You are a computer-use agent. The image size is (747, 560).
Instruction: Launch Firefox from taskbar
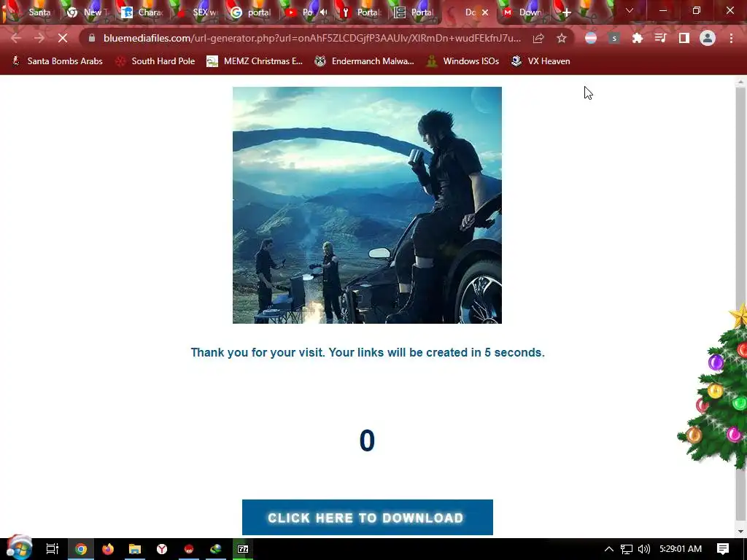click(108, 549)
